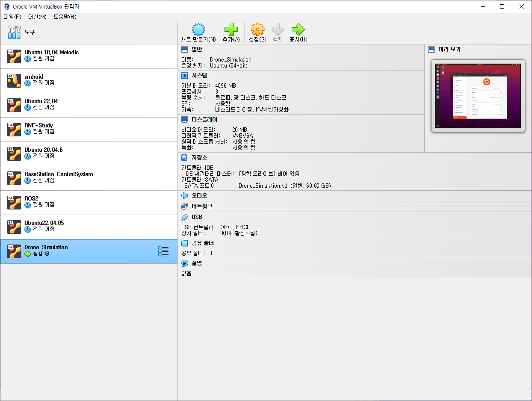532x401 pixels.
Task: Click the android VM icon
Action: tap(14, 80)
